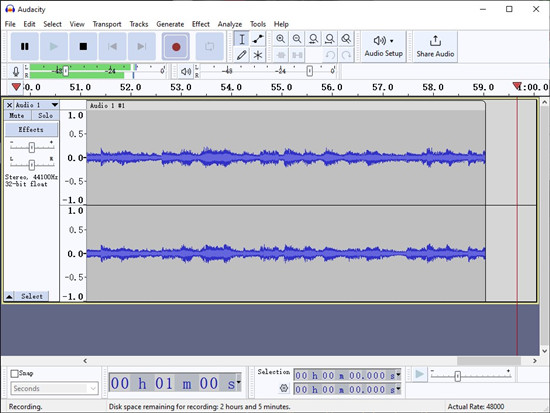
Task: Click the Undo icon
Action: tap(330, 55)
